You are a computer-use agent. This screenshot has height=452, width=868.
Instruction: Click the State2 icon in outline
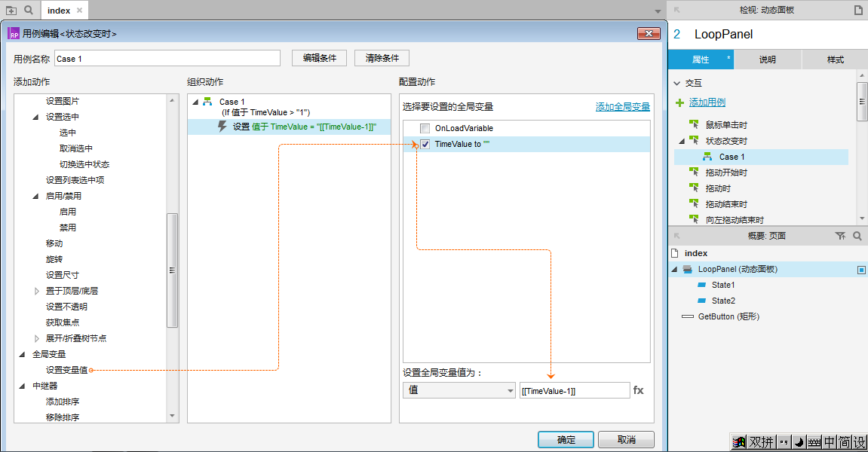[701, 301]
